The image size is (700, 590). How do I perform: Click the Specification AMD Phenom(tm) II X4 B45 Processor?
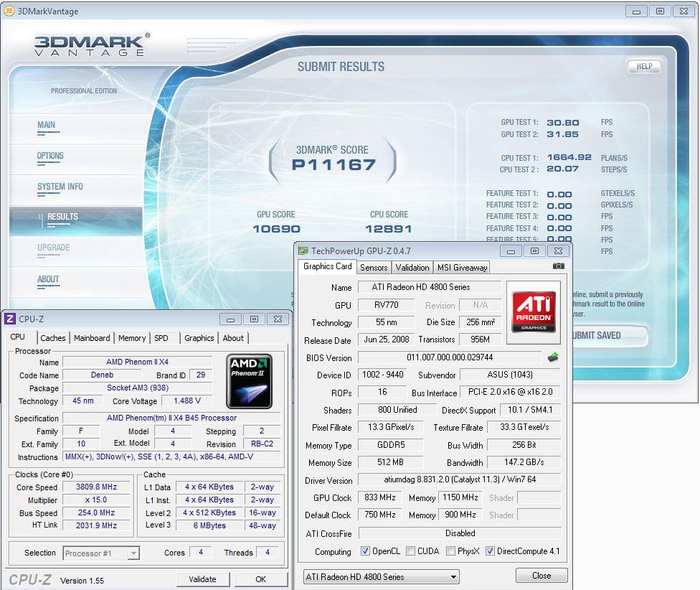(171, 418)
